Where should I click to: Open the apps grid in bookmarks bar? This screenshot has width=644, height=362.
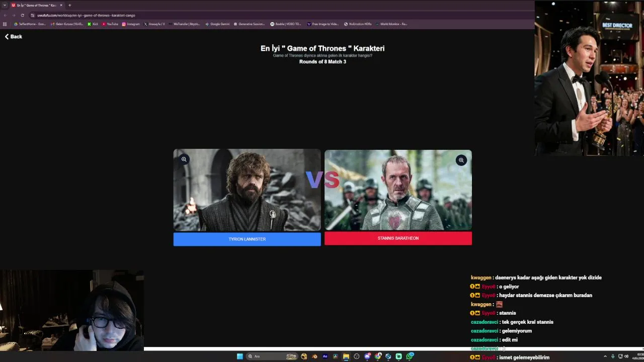pos(5,24)
